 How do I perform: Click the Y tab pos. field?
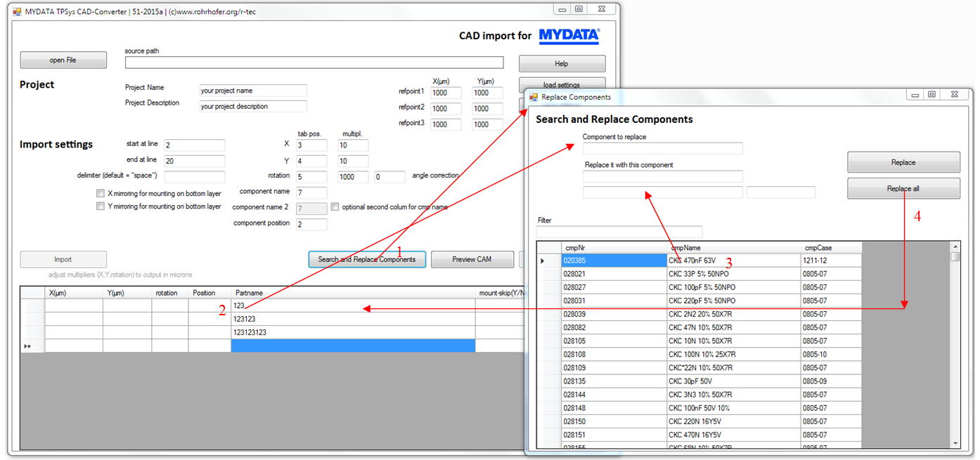(x=311, y=162)
